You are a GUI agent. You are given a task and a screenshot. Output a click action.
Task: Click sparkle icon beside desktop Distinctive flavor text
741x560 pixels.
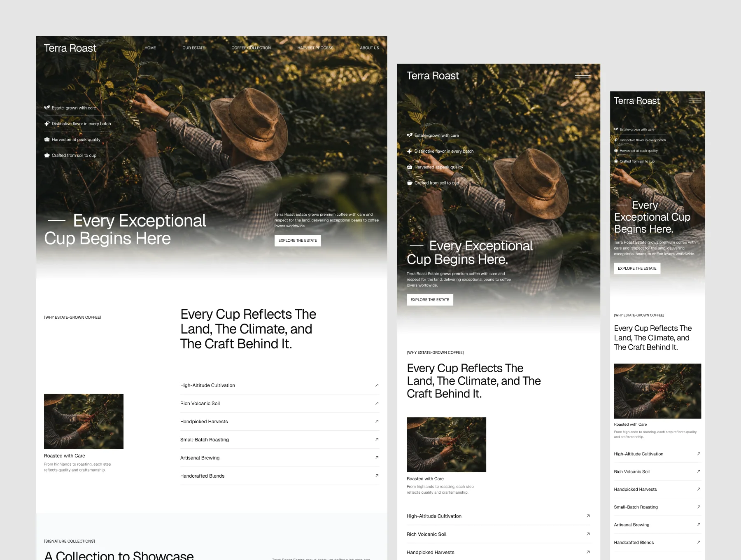tap(47, 124)
